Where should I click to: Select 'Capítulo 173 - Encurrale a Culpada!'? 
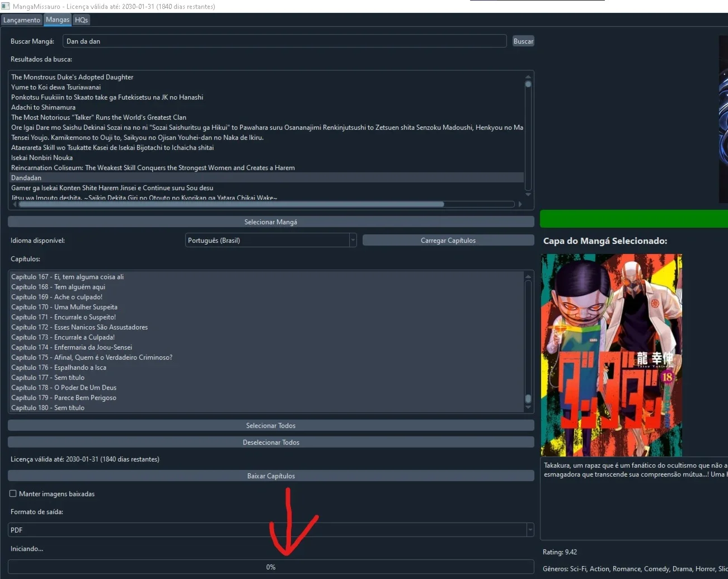click(x=266, y=337)
